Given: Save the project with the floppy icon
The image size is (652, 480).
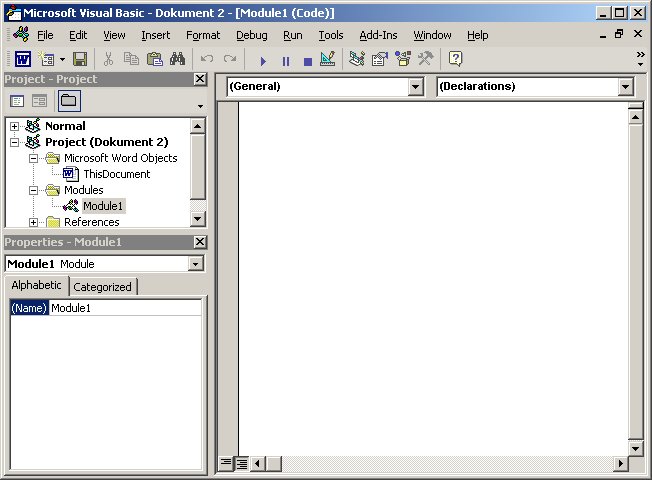Looking at the screenshot, I should pyautogui.click(x=80, y=59).
